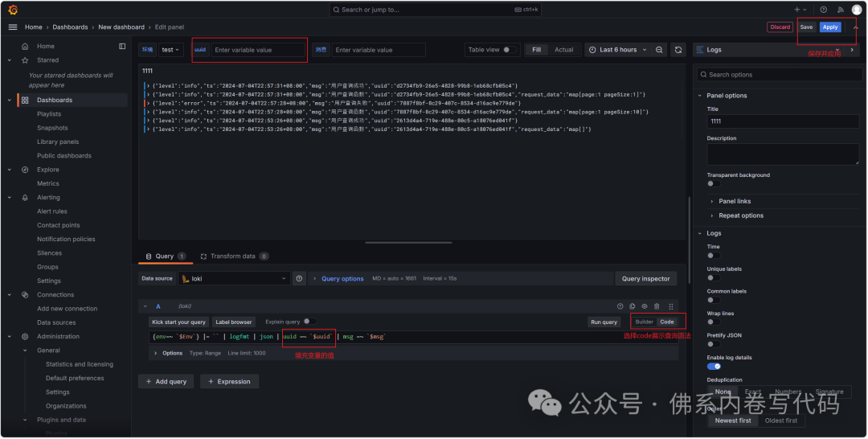Open the test environment variable dropdown
868x439 pixels.
170,50
